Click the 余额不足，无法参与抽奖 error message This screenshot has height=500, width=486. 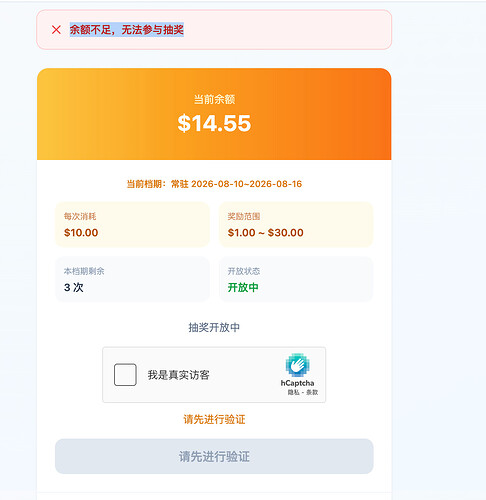(x=127, y=30)
